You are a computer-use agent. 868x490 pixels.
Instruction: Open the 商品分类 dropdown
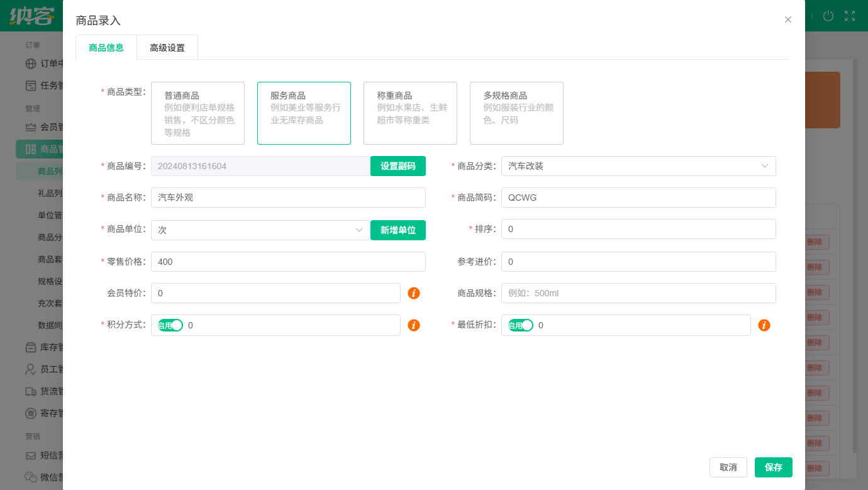[x=638, y=166]
